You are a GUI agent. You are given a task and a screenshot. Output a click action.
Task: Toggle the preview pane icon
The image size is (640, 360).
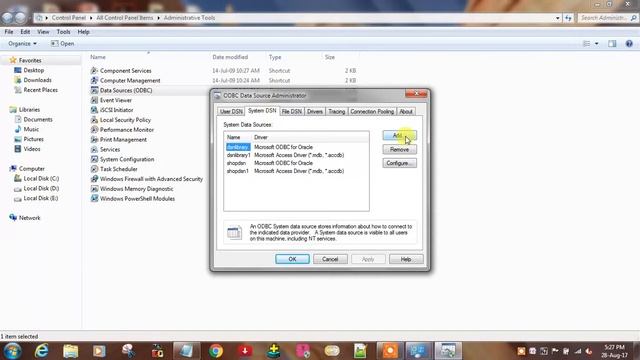click(x=612, y=43)
